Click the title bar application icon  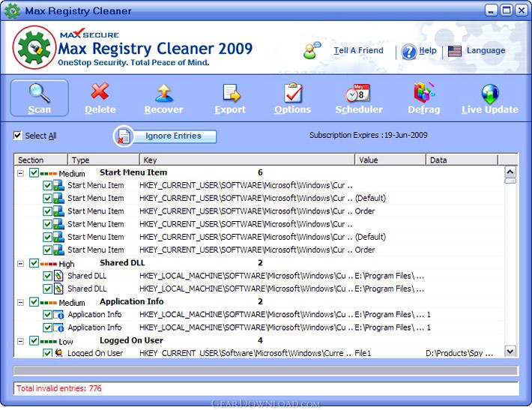(13, 10)
